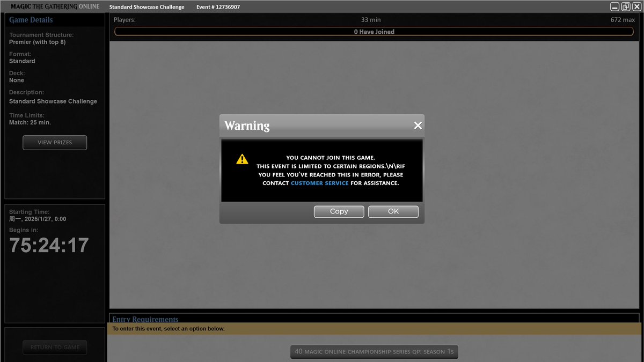
Task: Click the 75:24:17 countdown timer
Action: [49, 245]
